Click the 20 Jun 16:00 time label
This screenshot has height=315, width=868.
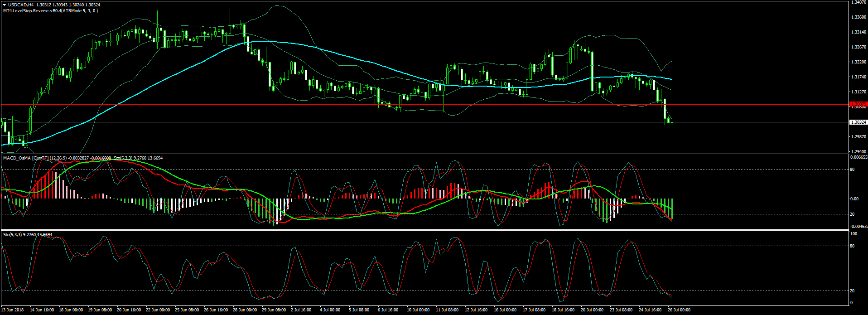click(x=129, y=310)
